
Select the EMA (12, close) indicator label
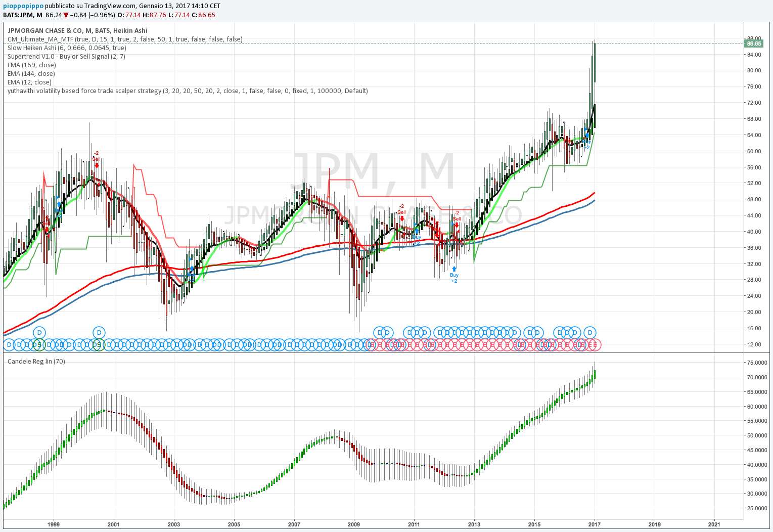(x=29, y=82)
